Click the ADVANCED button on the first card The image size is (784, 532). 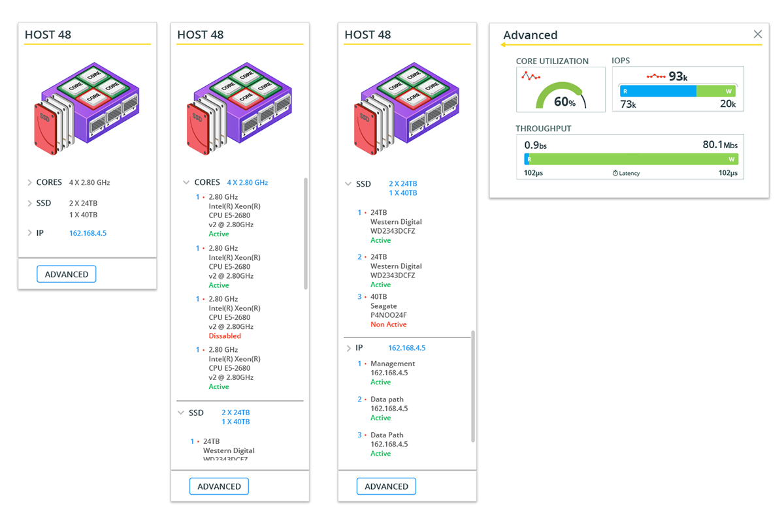(66, 274)
